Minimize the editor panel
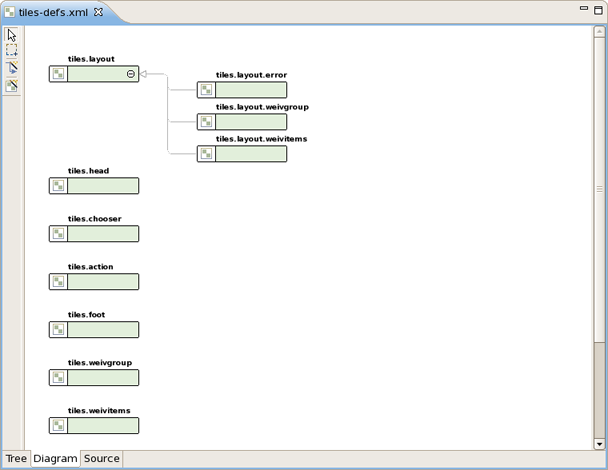Image resolution: width=608 pixels, height=470 pixels. [x=583, y=8]
